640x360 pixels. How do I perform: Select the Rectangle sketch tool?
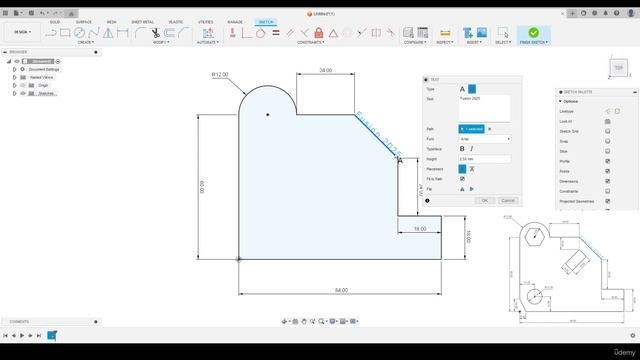[65, 33]
